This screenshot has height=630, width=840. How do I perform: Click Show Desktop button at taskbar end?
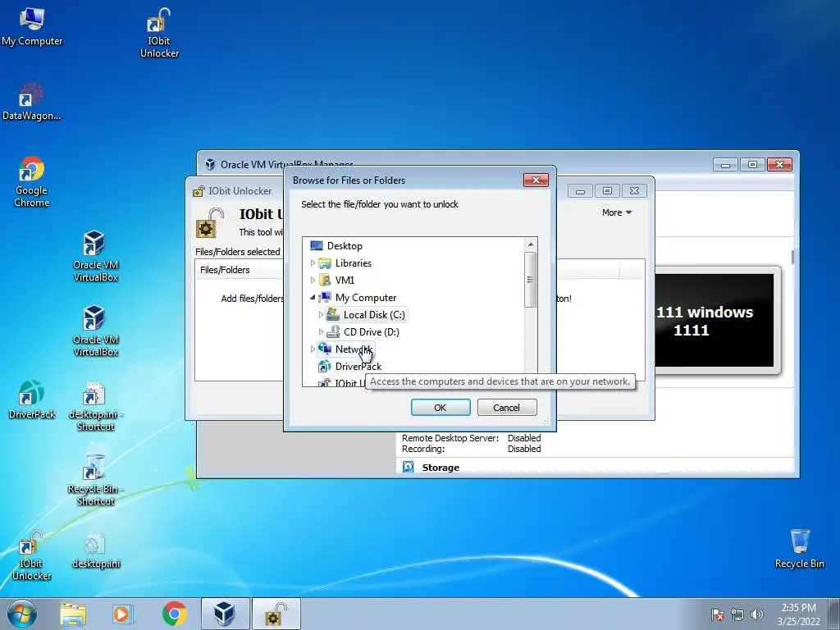point(834,614)
